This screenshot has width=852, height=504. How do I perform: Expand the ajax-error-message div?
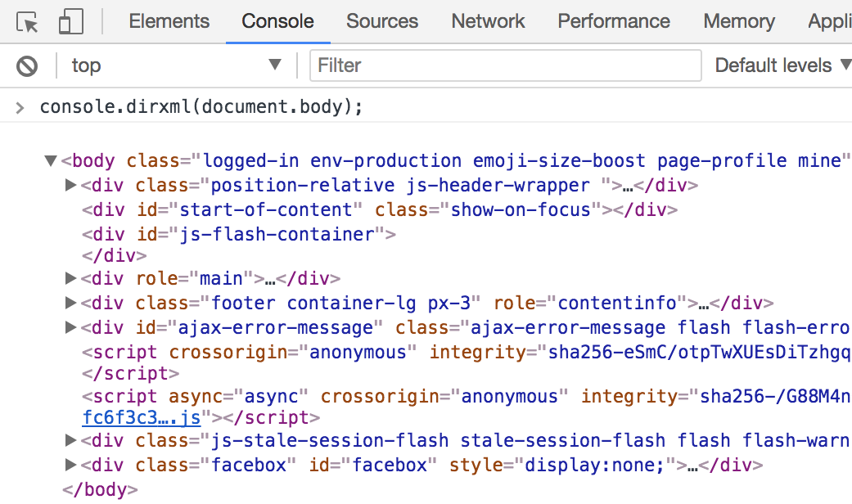[x=70, y=328]
